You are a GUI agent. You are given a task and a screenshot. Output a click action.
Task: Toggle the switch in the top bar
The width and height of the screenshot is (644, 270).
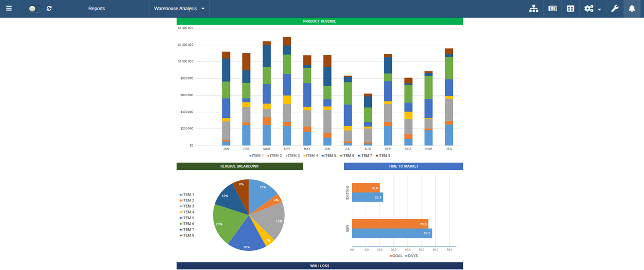tap(35, 9)
